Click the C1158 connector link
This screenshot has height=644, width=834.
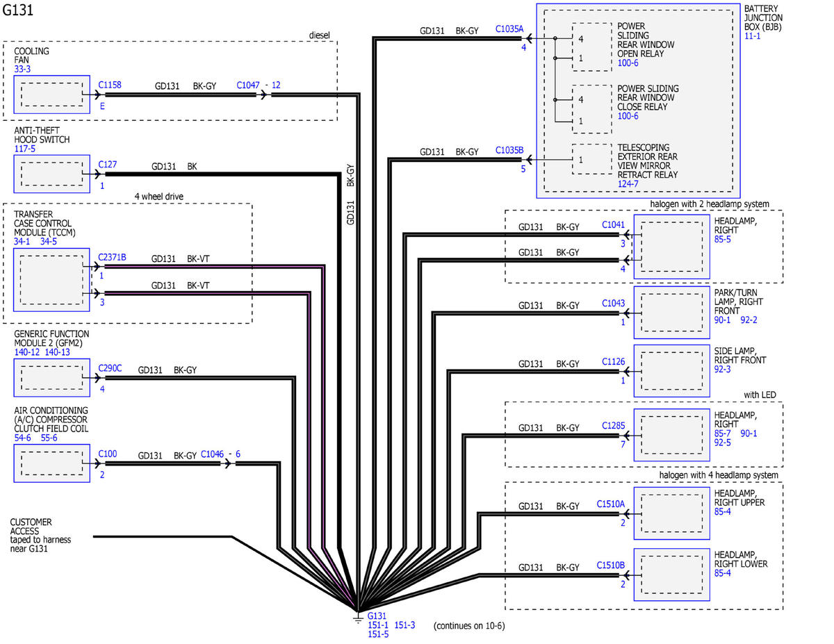tap(109, 85)
